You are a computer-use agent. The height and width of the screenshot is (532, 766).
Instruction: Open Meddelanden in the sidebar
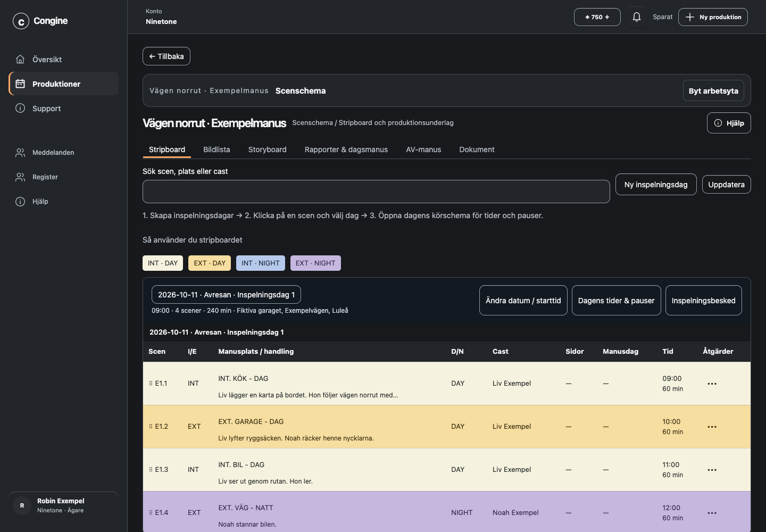pos(63,153)
